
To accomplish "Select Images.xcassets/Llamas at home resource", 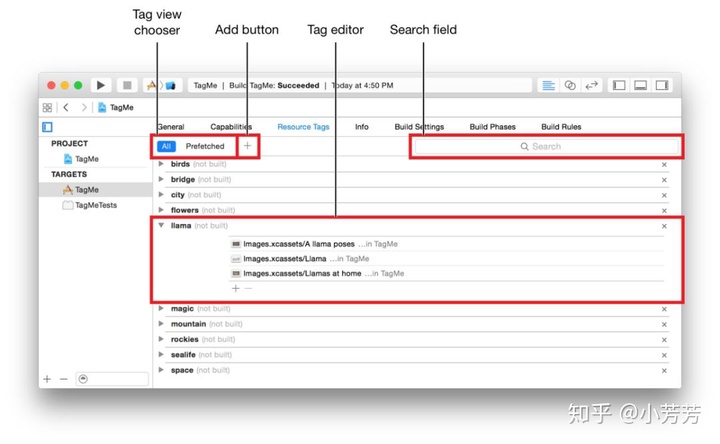I will coord(446,273).
